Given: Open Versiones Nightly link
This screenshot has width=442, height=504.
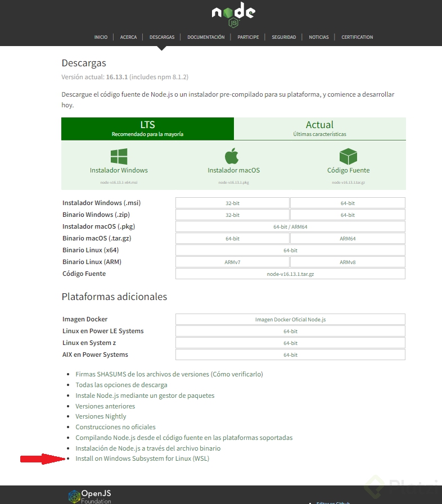Looking at the screenshot, I should click(101, 416).
